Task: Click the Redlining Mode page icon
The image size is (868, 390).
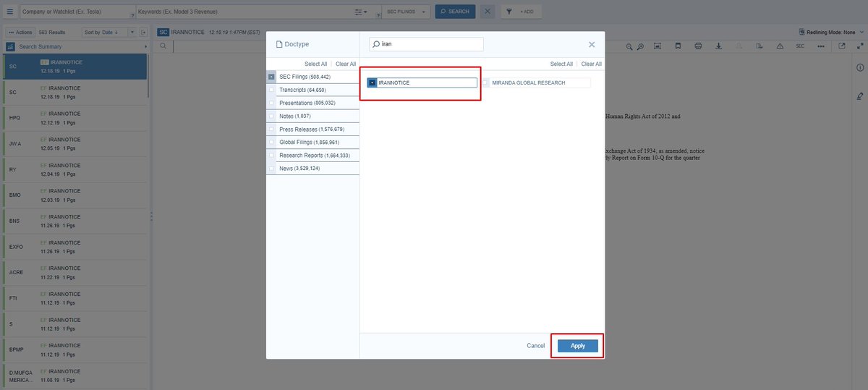Action: tap(801, 32)
